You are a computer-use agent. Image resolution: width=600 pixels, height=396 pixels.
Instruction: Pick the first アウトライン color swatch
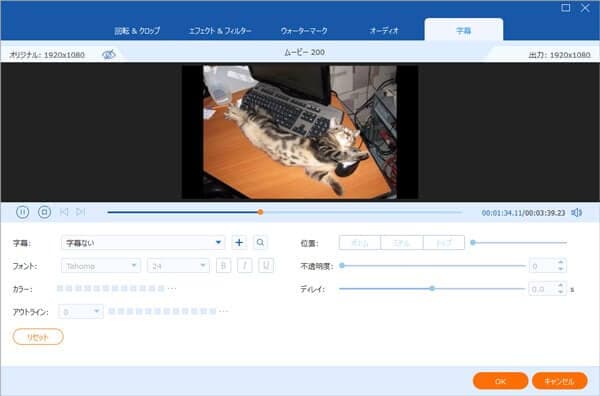click(112, 311)
